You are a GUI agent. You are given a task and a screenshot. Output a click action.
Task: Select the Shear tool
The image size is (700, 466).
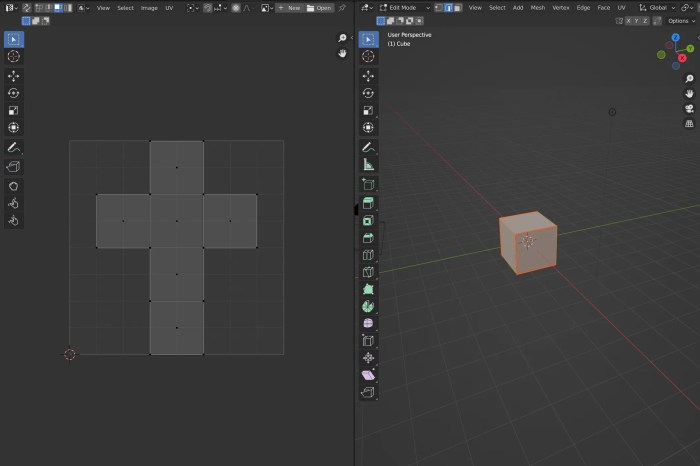(368, 375)
